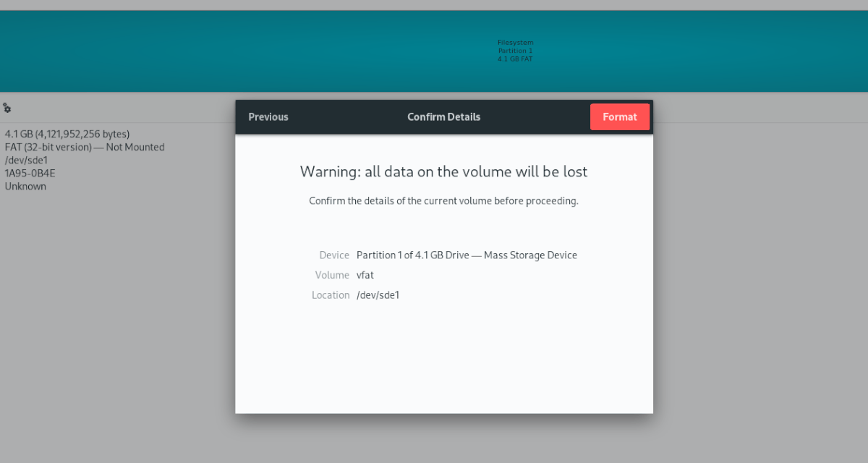The width and height of the screenshot is (868, 463).
Task: Click the Unknown partition type text
Action: pyautogui.click(x=25, y=186)
